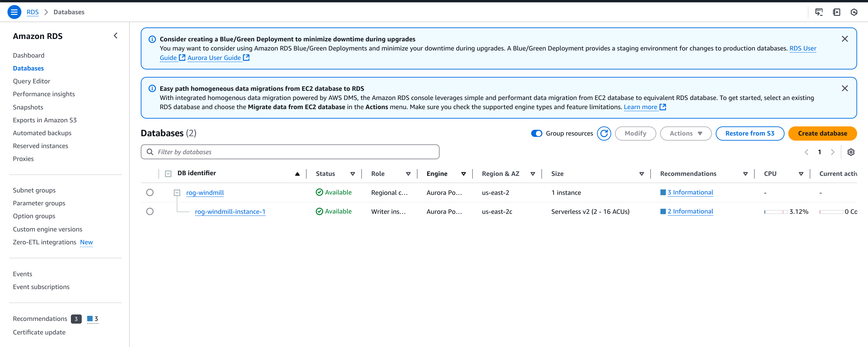Collapse the Amazon RDS sidebar
Viewport: 868px width, 347px height.
[x=116, y=36]
